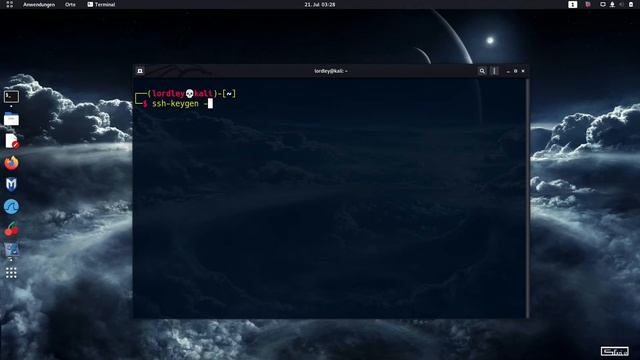The image size is (640, 360).
Task: Open Metasploit Framework dock icon
Action: point(11,184)
